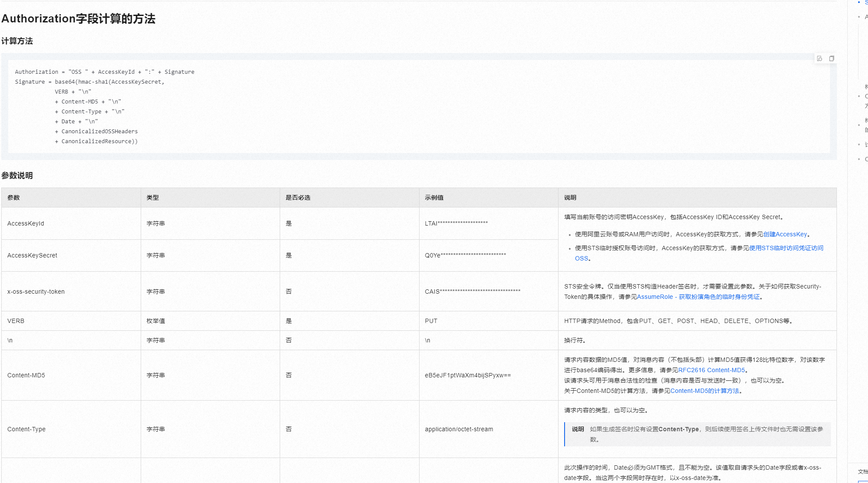Click the Authorization = "OSS " code line
The image size is (868, 483).
pyautogui.click(x=104, y=72)
